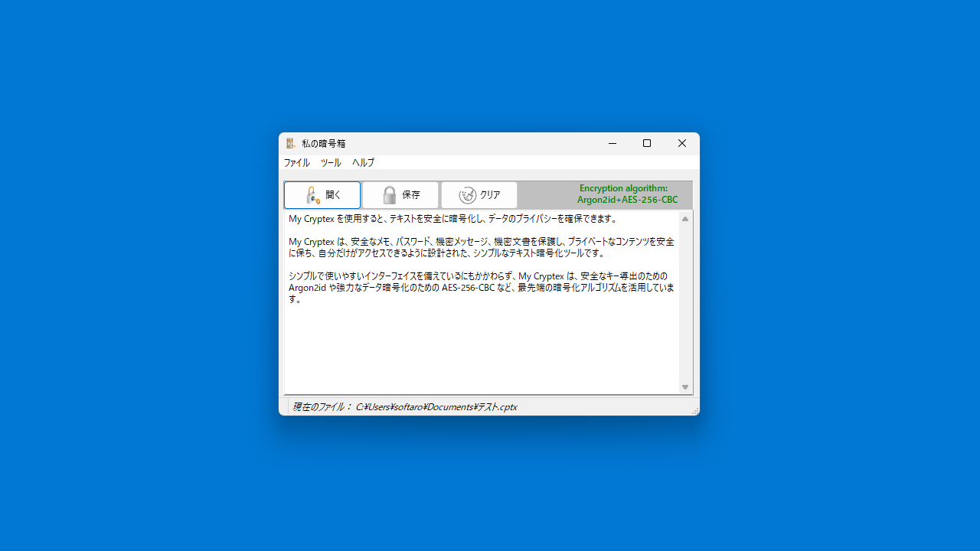980x551 pixels.
Task: Click the 保存 (Save) button
Action: [400, 195]
